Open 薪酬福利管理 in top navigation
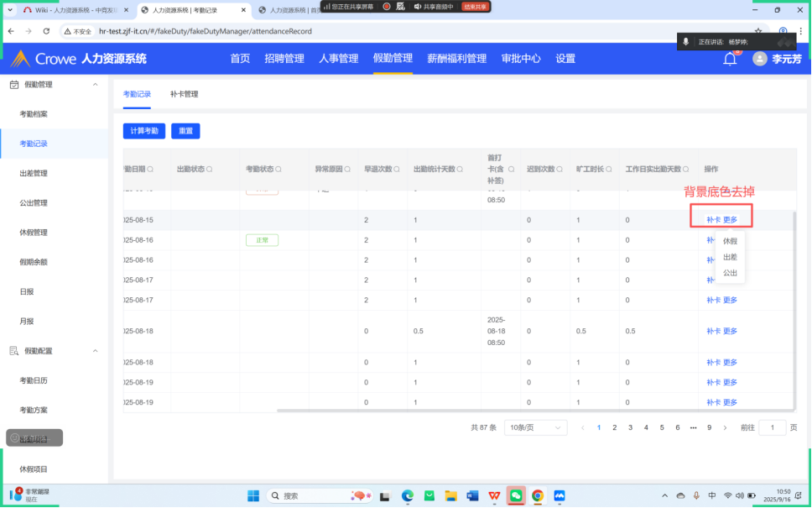812x508 pixels. [x=456, y=59]
